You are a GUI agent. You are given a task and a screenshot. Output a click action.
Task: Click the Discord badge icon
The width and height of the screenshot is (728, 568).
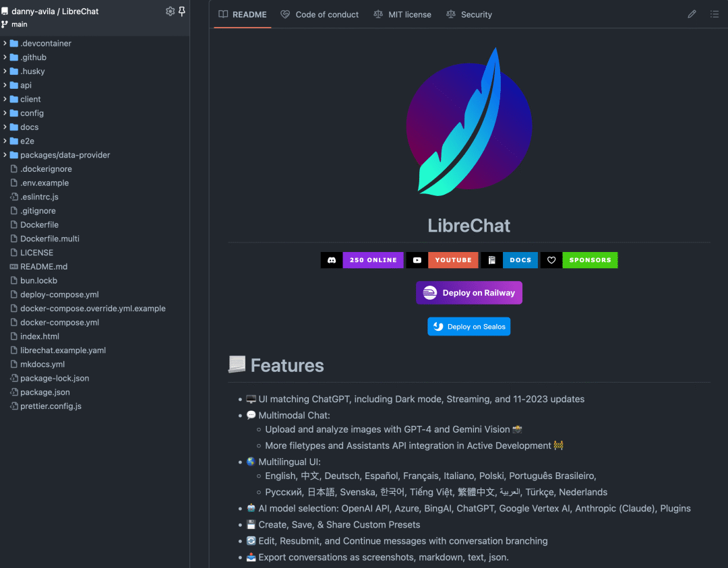[x=332, y=260]
